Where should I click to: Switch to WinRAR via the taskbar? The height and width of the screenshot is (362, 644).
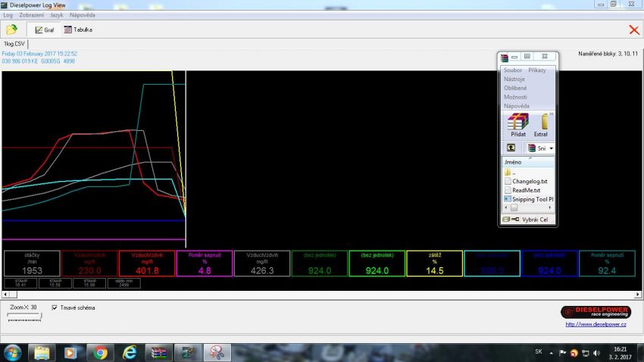click(158, 353)
